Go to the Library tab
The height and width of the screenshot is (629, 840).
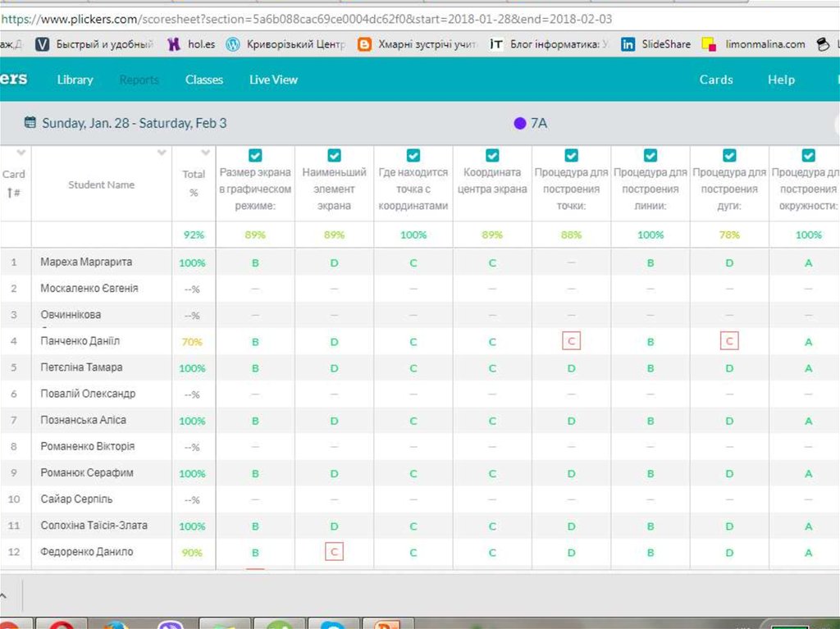tap(75, 80)
